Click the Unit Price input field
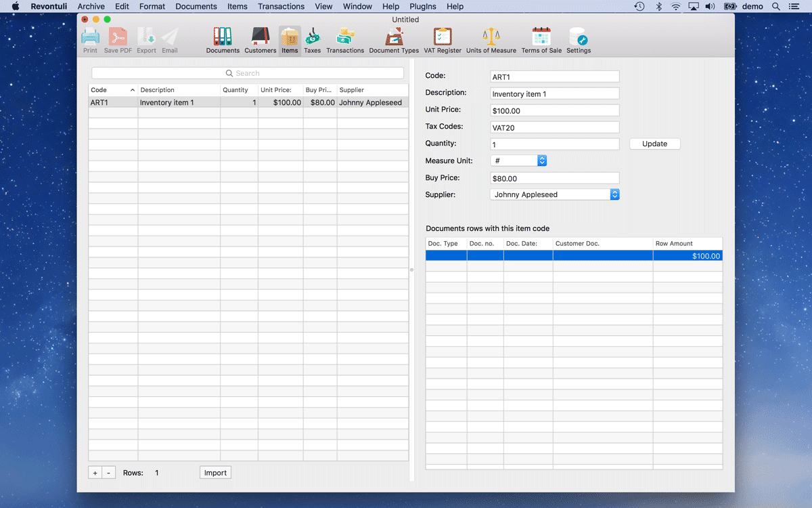812x508 pixels. pyautogui.click(x=555, y=110)
